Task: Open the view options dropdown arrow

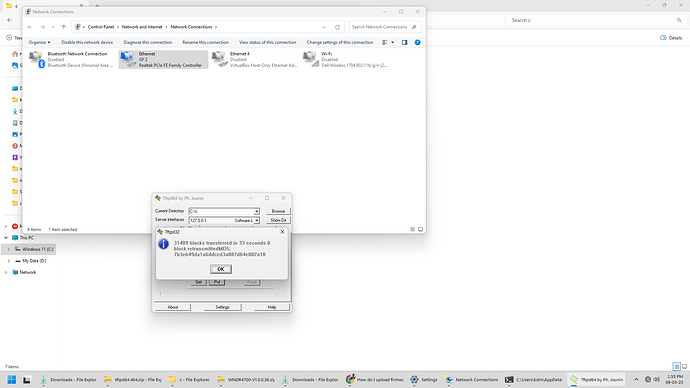Action: pos(393,42)
